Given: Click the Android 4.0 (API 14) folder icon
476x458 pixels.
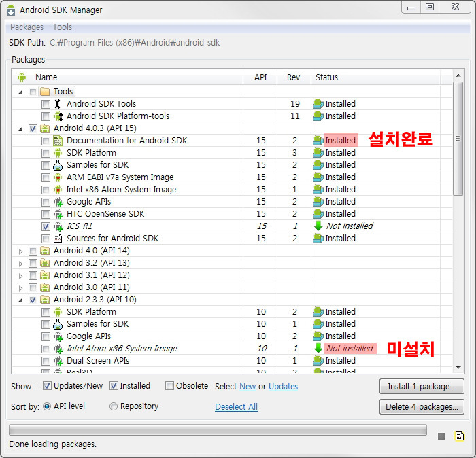Looking at the screenshot, I should click(x=45, y=251).
